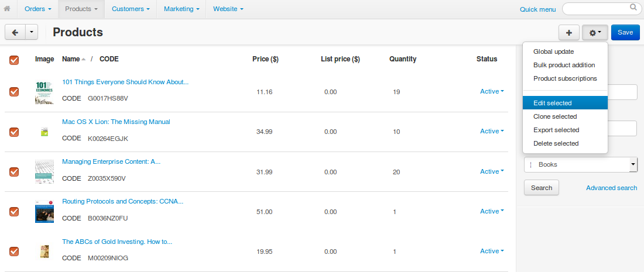Image resolution: width=644 pixels, height=272 pixels.
Task: Click the price 11.16 value
Action: click(265, 92)
